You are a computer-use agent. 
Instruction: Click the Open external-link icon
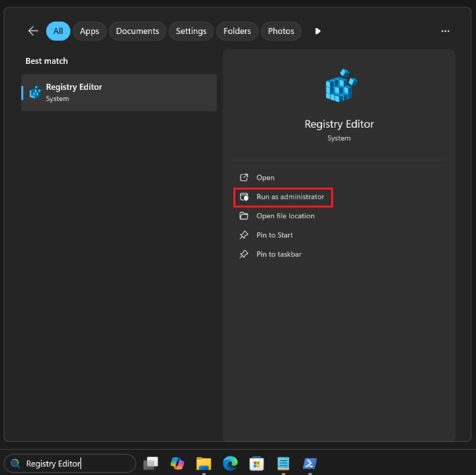(x=244, y=177)
